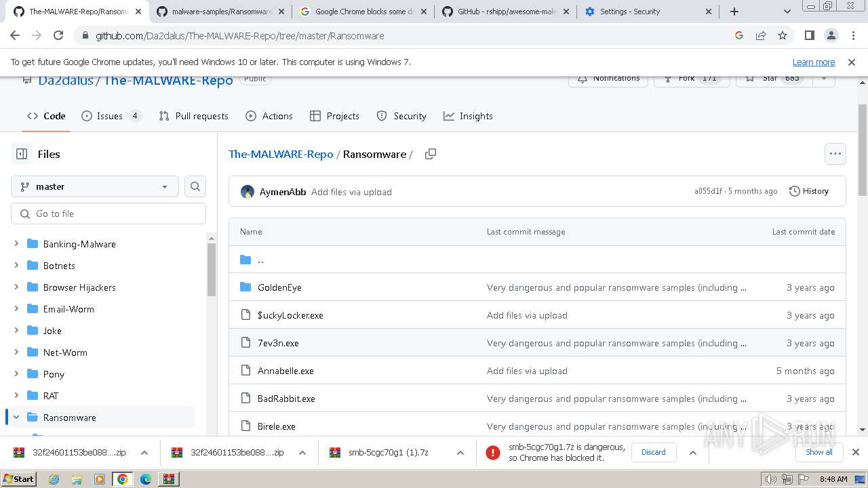Reload the GitHub page
Viewport: 868px width, 488px height.
(58, 36)
